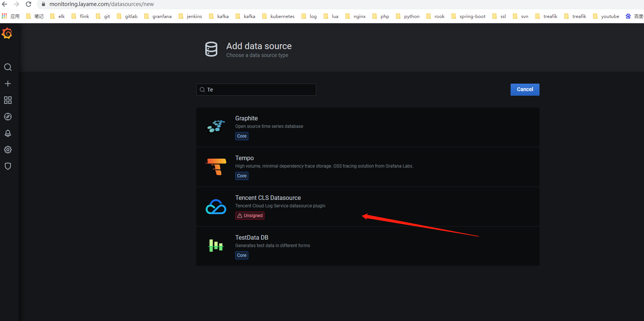Click Cancel button
The image size is (644, 321).
point(525,90)
